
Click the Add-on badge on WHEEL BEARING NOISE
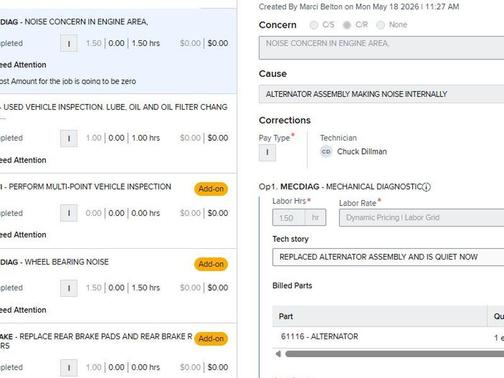click(x=211, y=264)
